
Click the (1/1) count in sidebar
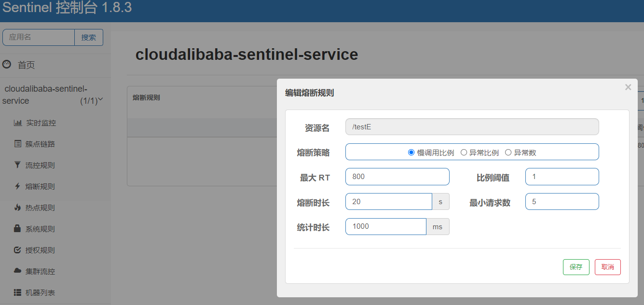pos(89,101)
